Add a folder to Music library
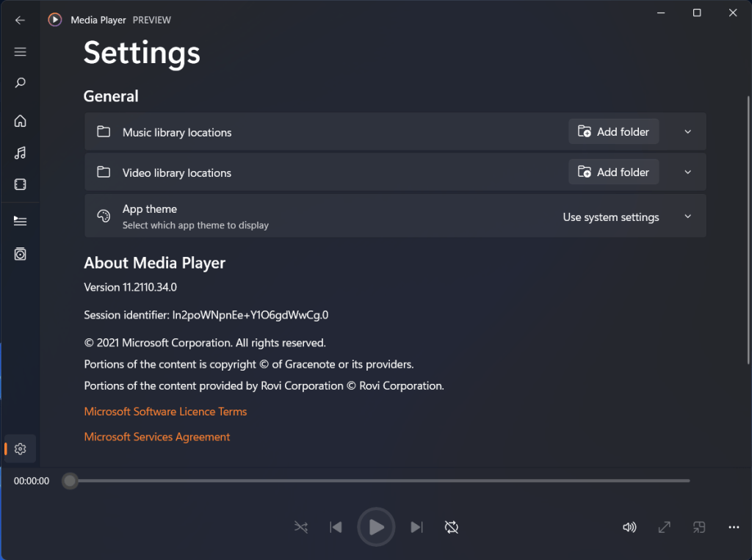Screen dimensions: 752x560 613,131
